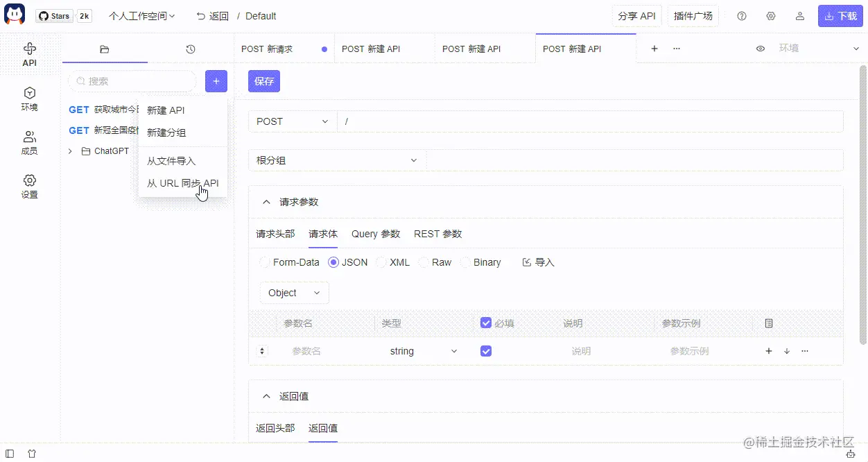Switch to the 返回头部 tab

point(275,428)
